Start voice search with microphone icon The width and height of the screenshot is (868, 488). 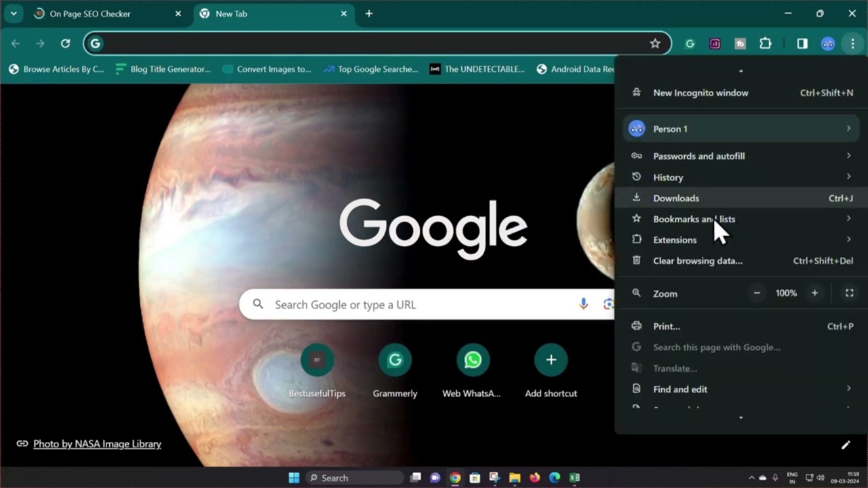pos(583,304)
